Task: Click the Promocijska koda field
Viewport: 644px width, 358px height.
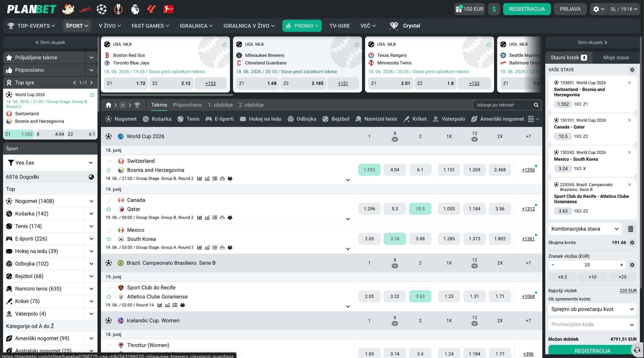Action: click(x=592, y=324)
